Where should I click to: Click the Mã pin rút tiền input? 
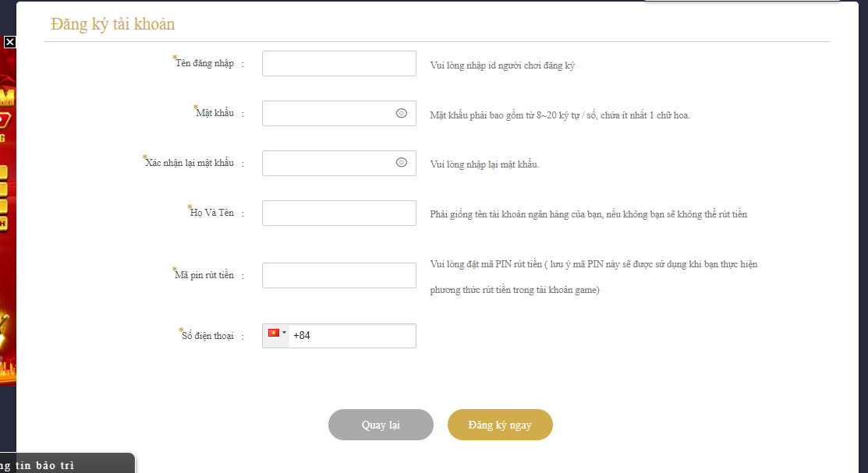coord(338,275)
